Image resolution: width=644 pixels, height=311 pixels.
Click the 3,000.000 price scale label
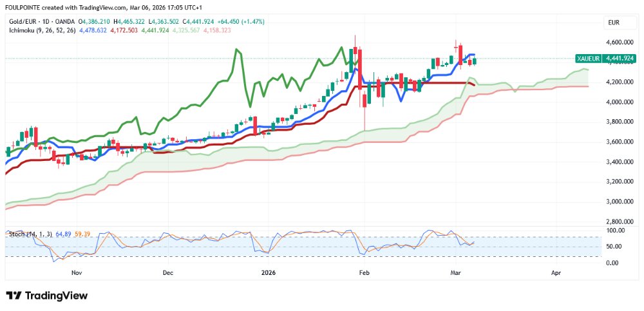coord(621,202)
